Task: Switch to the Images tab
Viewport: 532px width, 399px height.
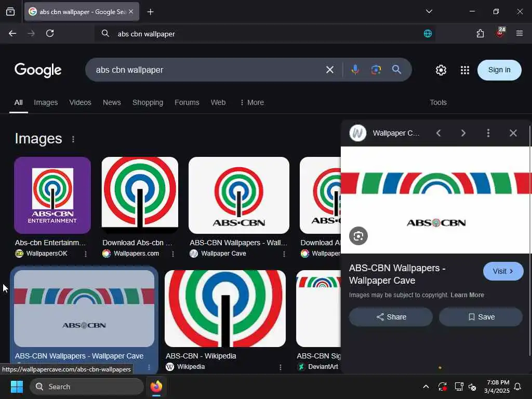Action: coord(46,102)
